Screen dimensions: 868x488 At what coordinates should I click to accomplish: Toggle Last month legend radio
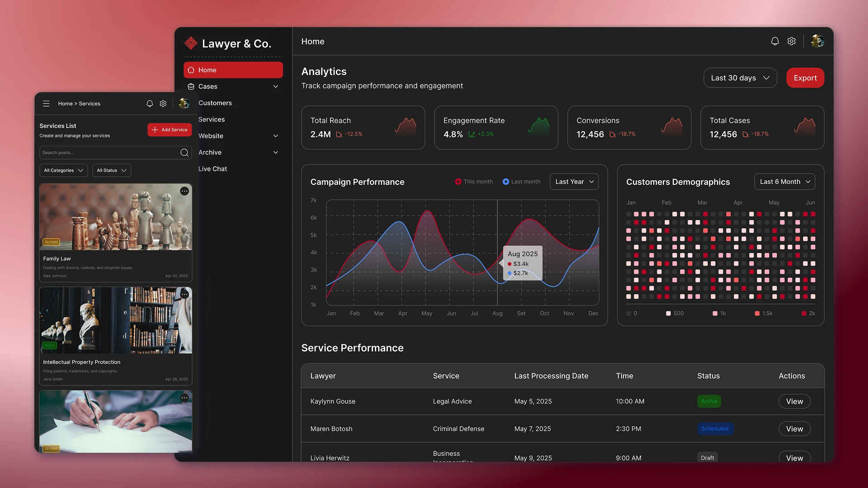505,182
